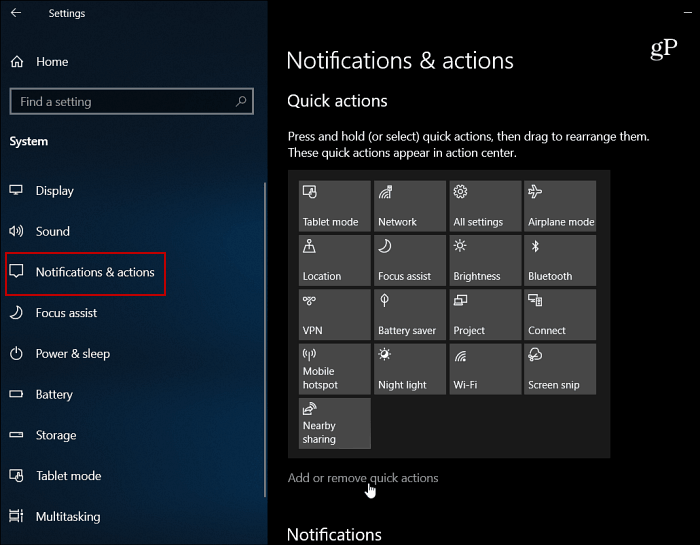Minimize the Settings window
The image size is (700, 545).
688,12
